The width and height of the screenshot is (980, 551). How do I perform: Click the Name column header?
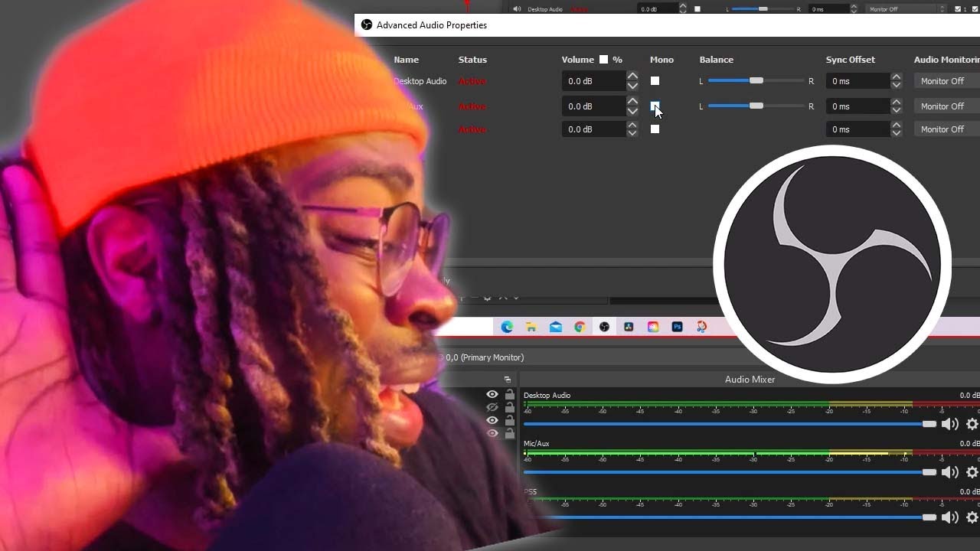coord(406,60)
